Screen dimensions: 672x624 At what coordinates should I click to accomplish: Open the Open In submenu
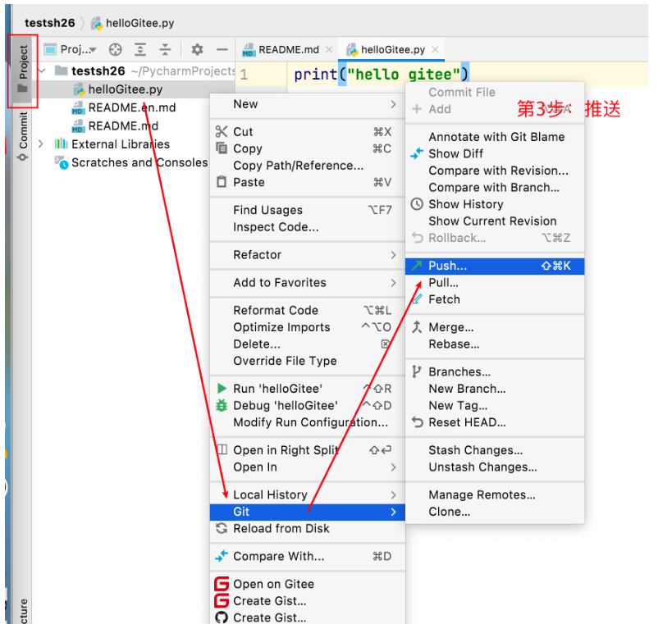[308, 467]
